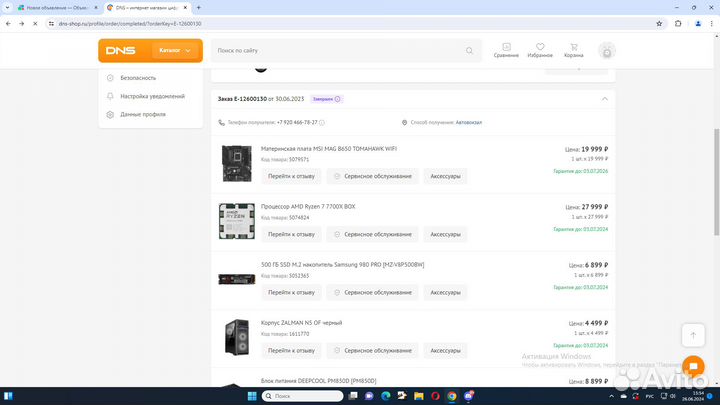The width and height of the screenshot is (720, 405).
Task: Click the taskbar Поиск search box
Action: pos(303,396)
